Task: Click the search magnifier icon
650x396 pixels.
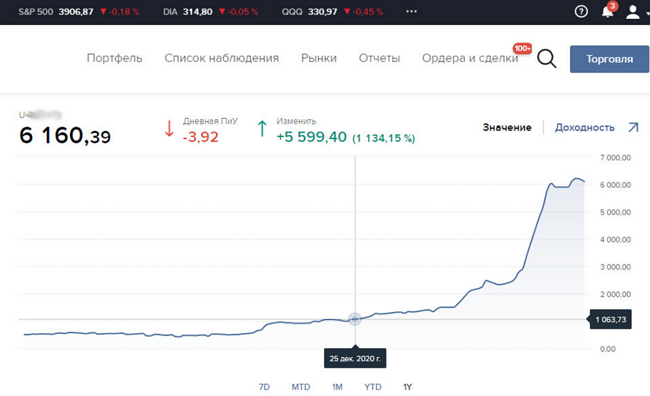Action: pos(547,58)
